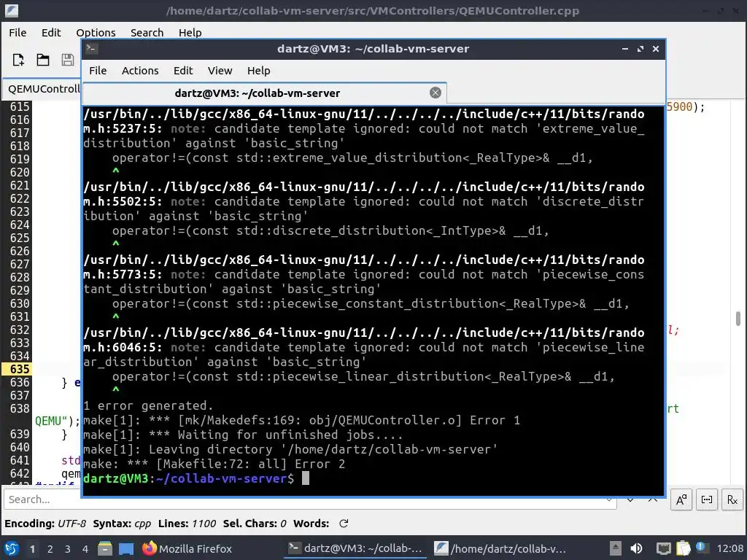Image resolution: width=747 pixels, height=560 pixels.
Task: Click removable media eject tray icon
Action: point(615,548)
